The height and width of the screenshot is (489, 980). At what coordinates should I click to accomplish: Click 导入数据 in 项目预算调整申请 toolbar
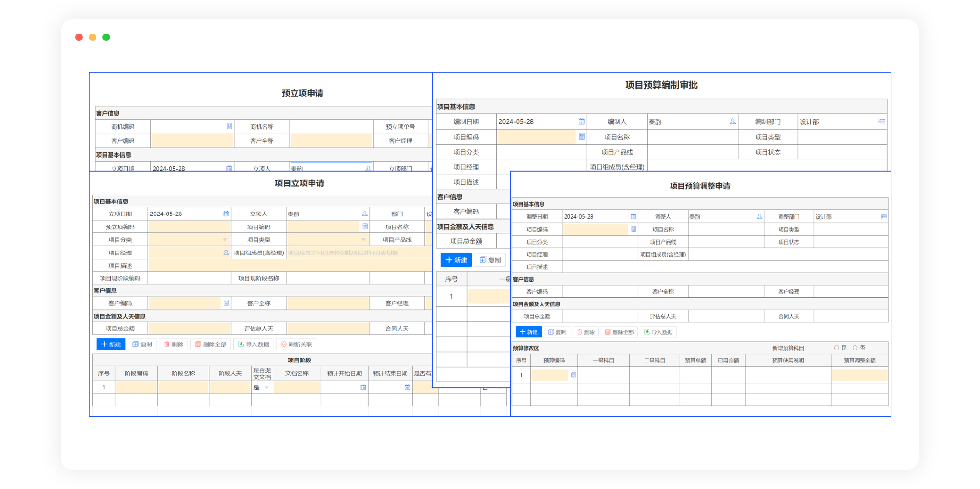click(x=658, y=332)
